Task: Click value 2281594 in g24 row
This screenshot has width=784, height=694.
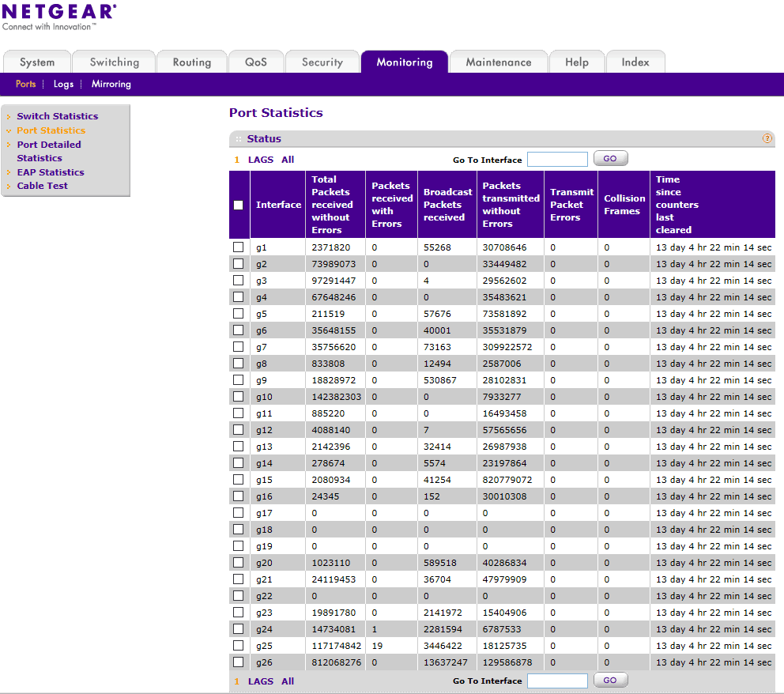Action: tap(443, 629)
